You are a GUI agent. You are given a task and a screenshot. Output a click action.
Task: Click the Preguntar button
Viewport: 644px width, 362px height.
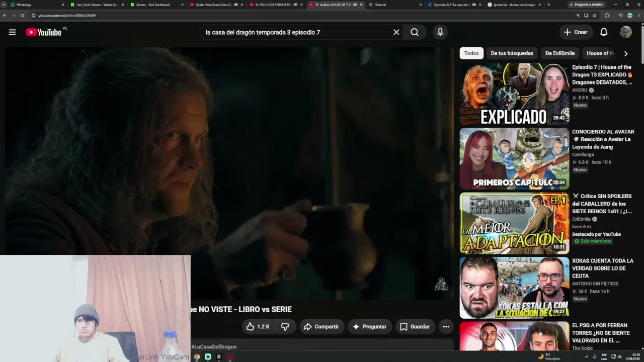click(x=369, y=327)
